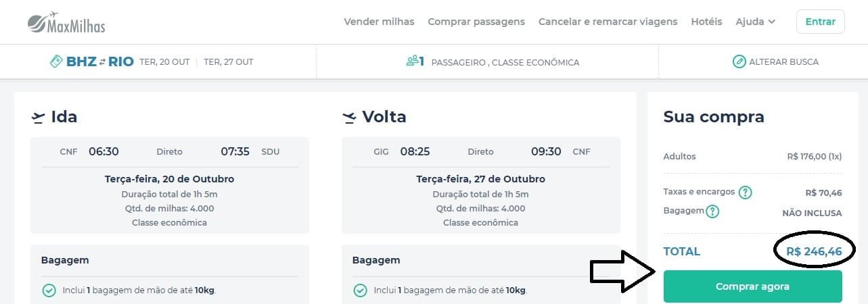Expand the Ajuda dropdown menu

(755, 22)
